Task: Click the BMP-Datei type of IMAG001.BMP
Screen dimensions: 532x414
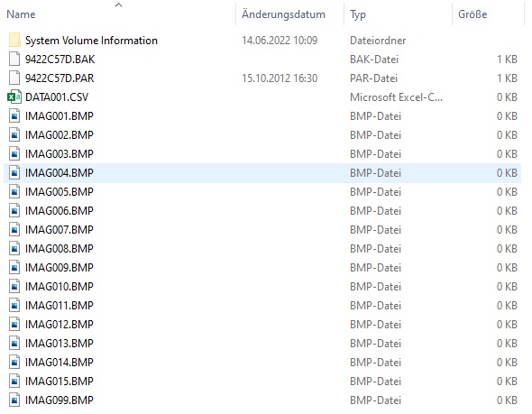Action: 376,116
